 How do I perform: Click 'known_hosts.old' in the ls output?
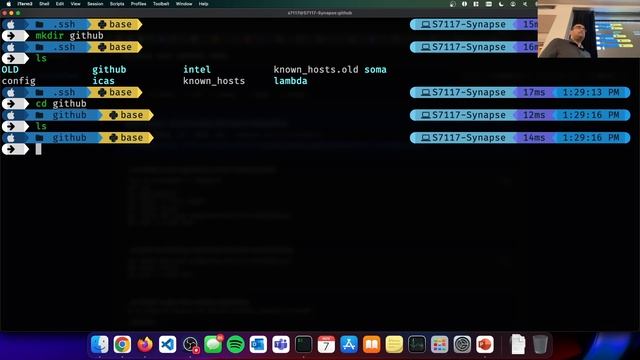(316, 70)
